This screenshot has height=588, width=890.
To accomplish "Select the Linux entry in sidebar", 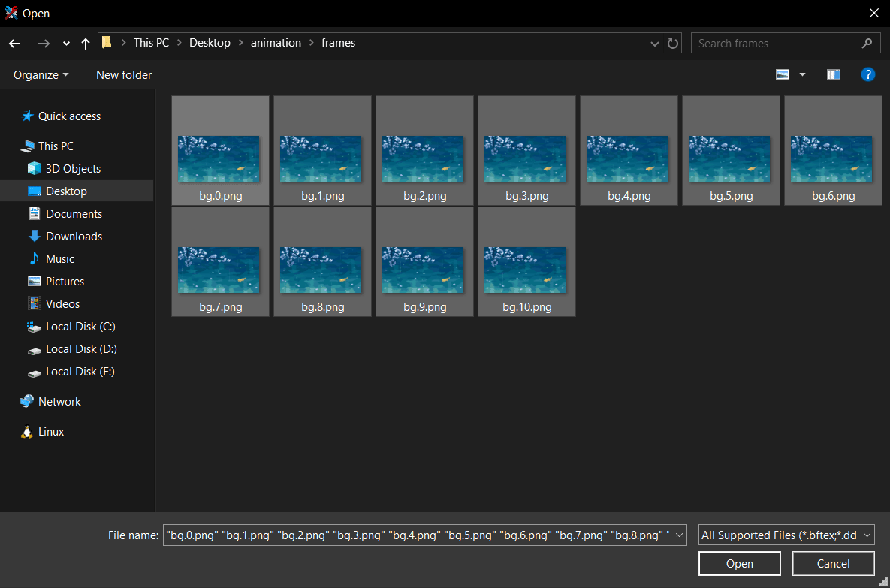I will [51, 431].
